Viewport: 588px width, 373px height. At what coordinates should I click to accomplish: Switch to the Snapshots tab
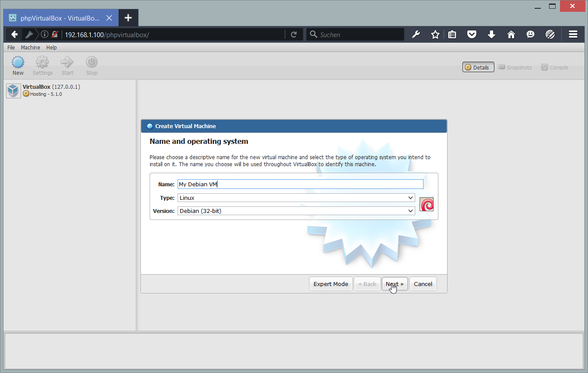coord(515,67)
